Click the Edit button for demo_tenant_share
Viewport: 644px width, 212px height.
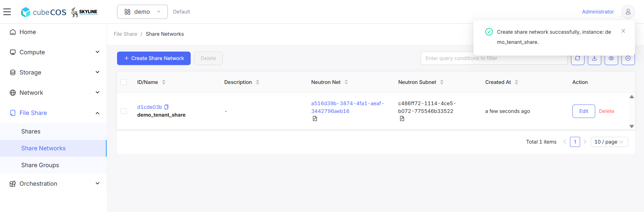tap(583, 111)
